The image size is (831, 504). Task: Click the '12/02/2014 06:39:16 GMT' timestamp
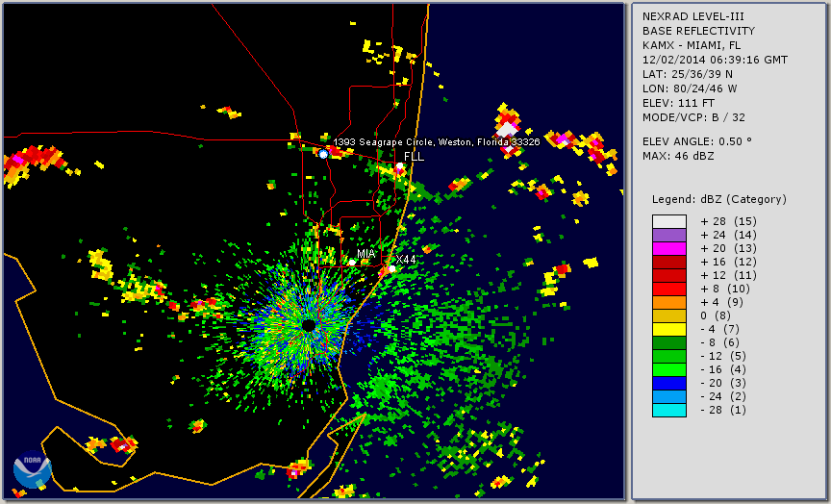pos(715,60)
